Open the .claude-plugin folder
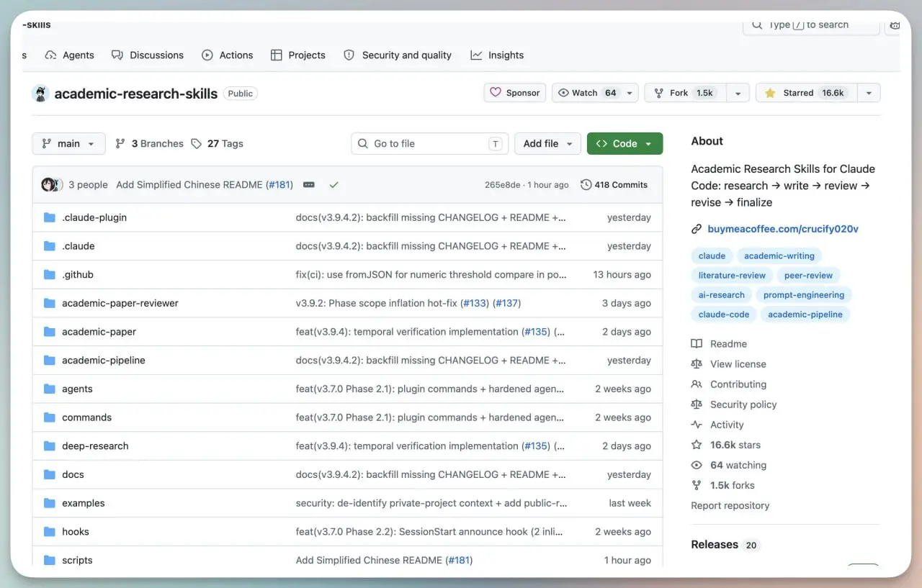Image resolution: width=922 pixels, height=588 pixels. (94, 217)
